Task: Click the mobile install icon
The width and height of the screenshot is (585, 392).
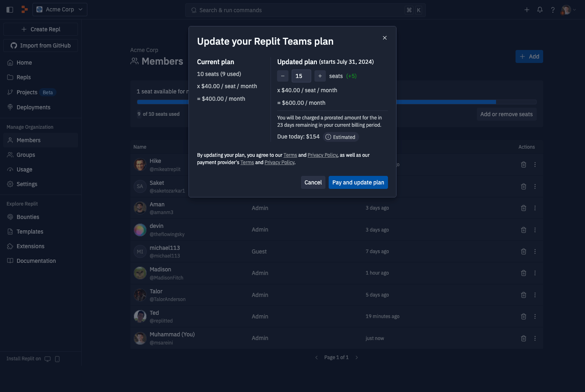Action: (x=57, y=359)
